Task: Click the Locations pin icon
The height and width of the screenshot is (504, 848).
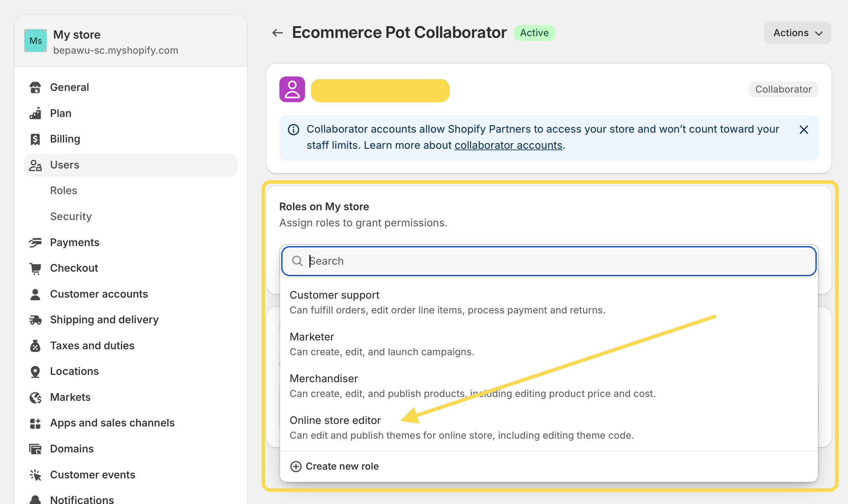Action: tap(35, 371)
